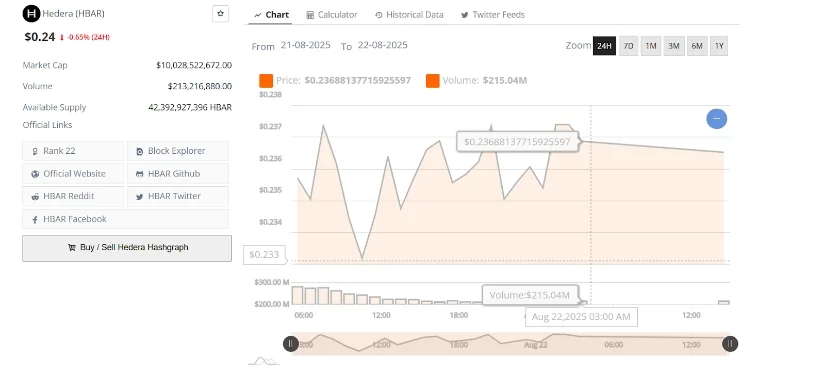Select the 1M zoom range
Screen dimensions: 825x373
click(x=651, y=46)
